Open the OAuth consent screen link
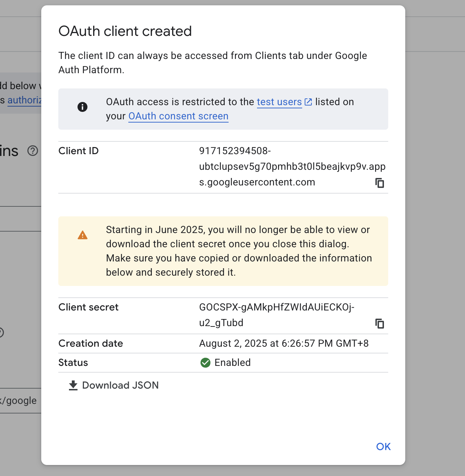This screenshot has height=476, width=465. pyautogui.click(x=178, y=116)
